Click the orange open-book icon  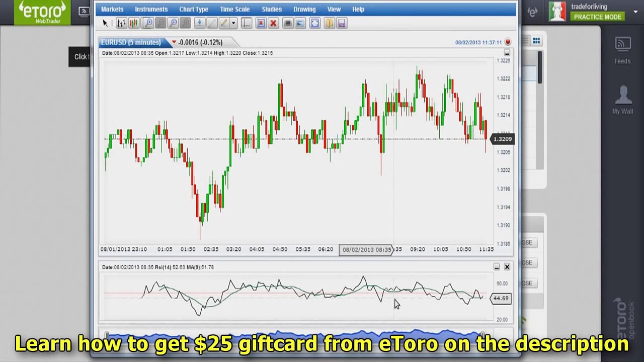click(329, 23)
